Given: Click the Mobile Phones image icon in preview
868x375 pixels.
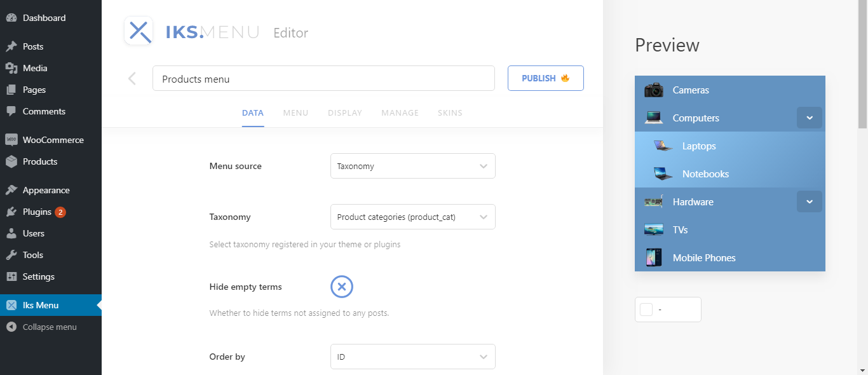Looking at the screenshot, I should tap(653, 257).
